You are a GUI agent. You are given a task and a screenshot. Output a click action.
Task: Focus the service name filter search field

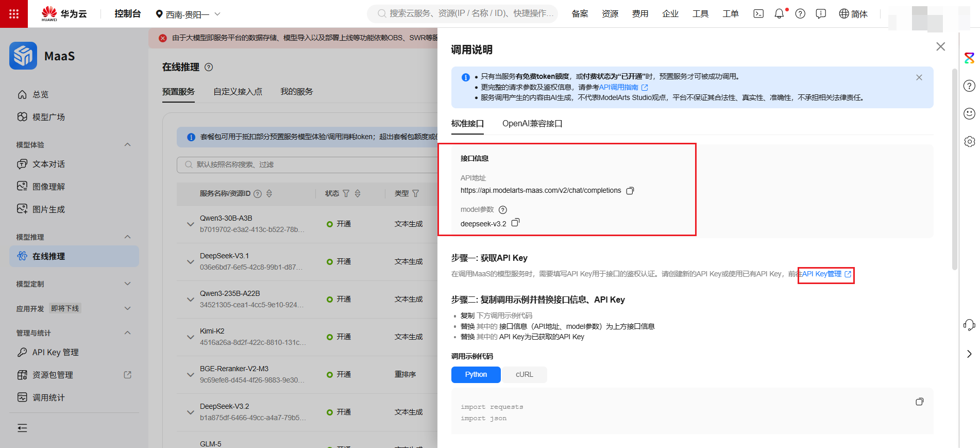click(x=307, y=164)
